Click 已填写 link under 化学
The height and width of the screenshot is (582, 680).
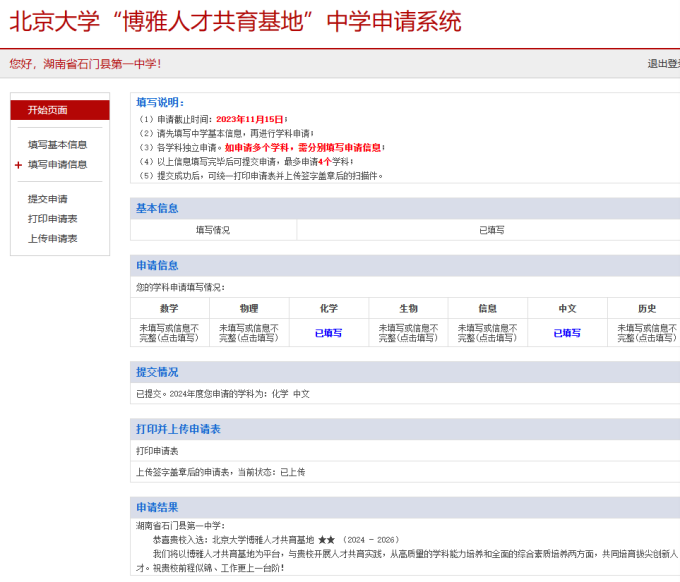328,333
